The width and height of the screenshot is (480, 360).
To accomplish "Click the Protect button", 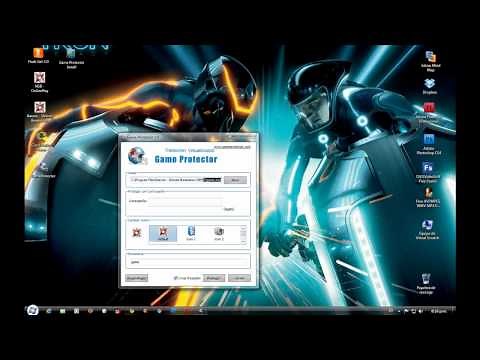I will click(x=214, y=278).
